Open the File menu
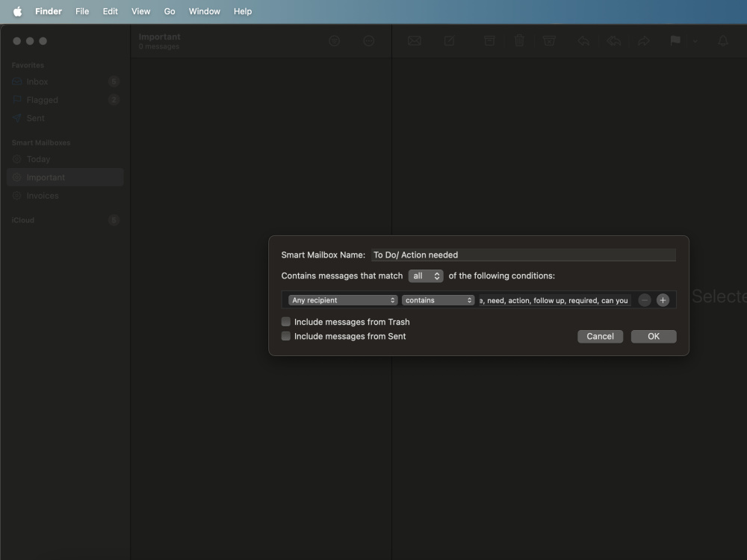 pos(82,11)
